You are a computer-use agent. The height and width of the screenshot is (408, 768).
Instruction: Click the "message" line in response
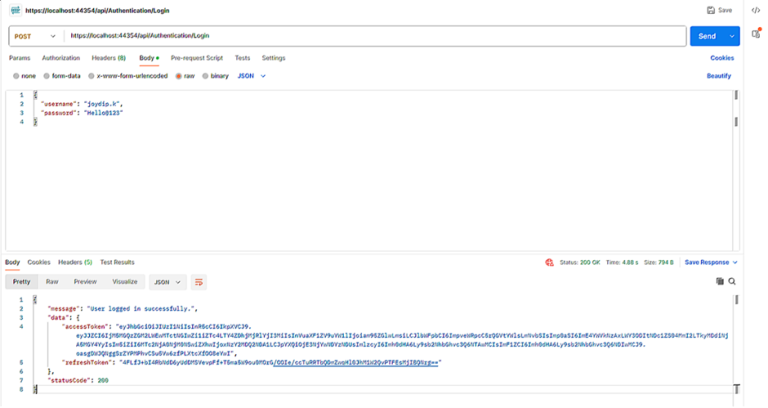122,309
